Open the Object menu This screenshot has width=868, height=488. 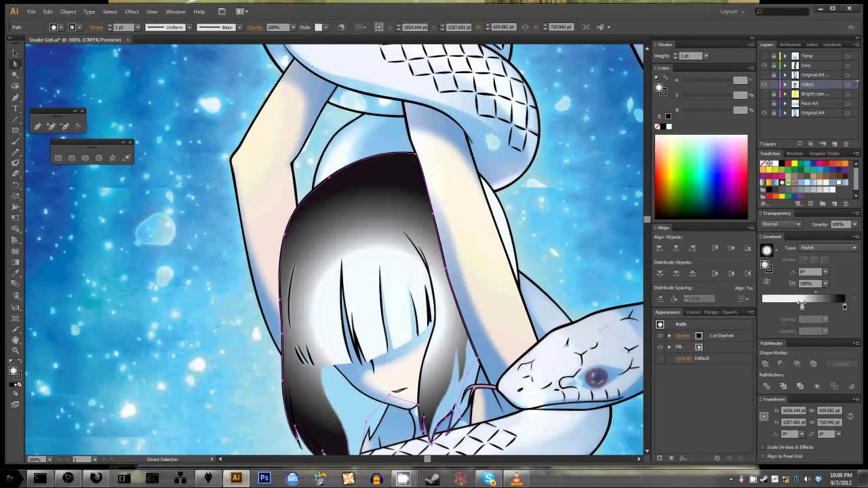coord(68,12)
